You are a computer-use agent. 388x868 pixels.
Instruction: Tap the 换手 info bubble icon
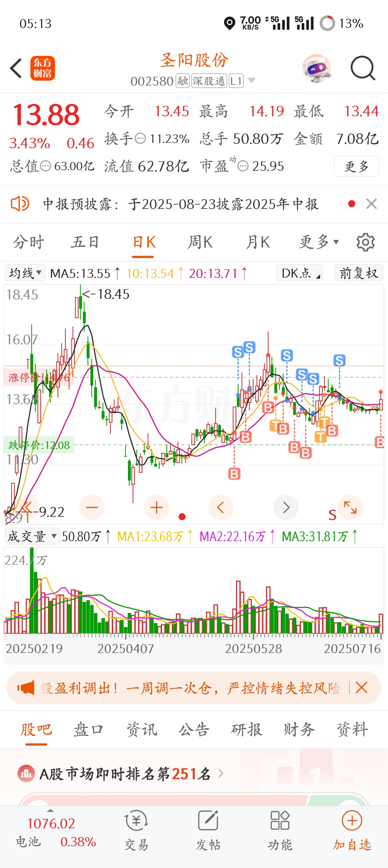click(x=140, y=138)
